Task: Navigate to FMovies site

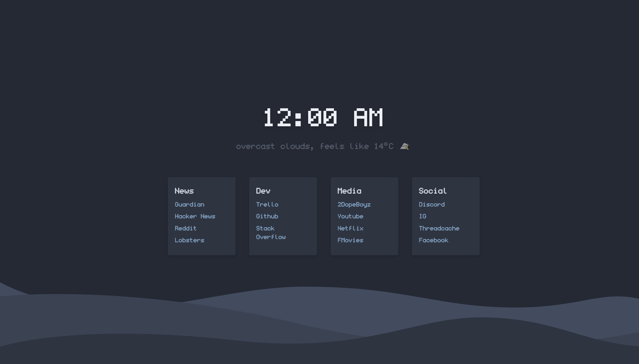Action: point(350,240)
